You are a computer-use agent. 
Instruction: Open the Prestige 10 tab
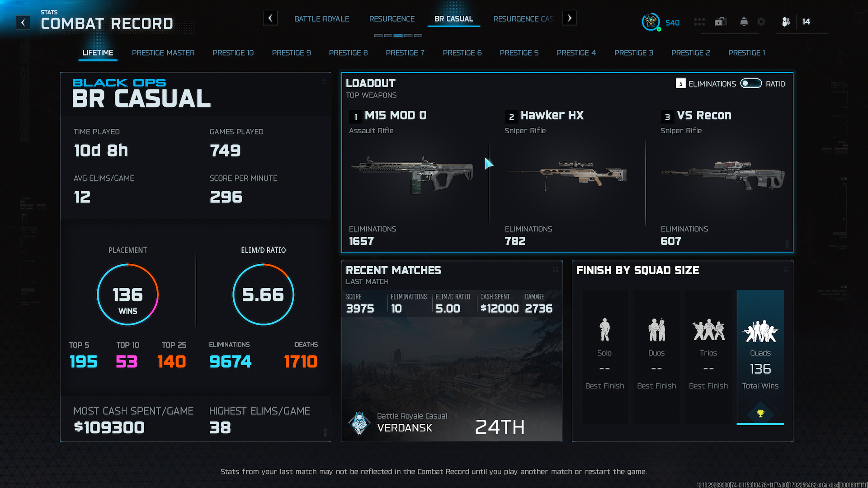233,53
